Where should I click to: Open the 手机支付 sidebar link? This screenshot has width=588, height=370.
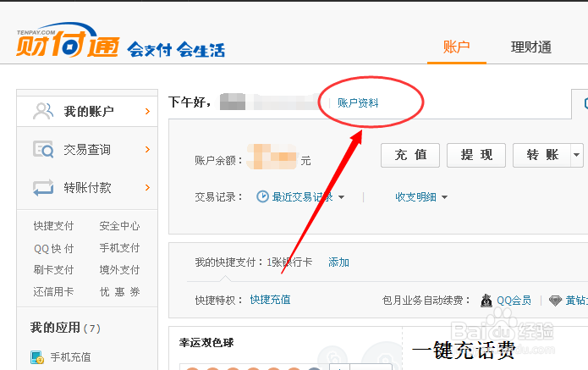[x=119, y=248]
